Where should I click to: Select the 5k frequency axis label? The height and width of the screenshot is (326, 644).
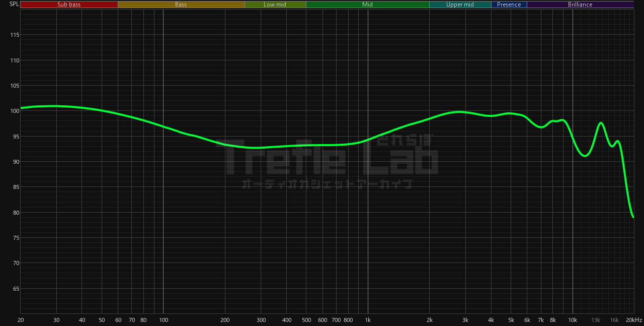(x=511, y=320)
